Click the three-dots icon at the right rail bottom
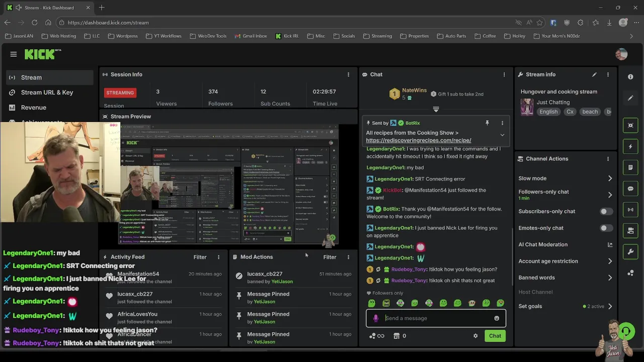This screenshot has width=644, height=362. click(x=630, y=273)
